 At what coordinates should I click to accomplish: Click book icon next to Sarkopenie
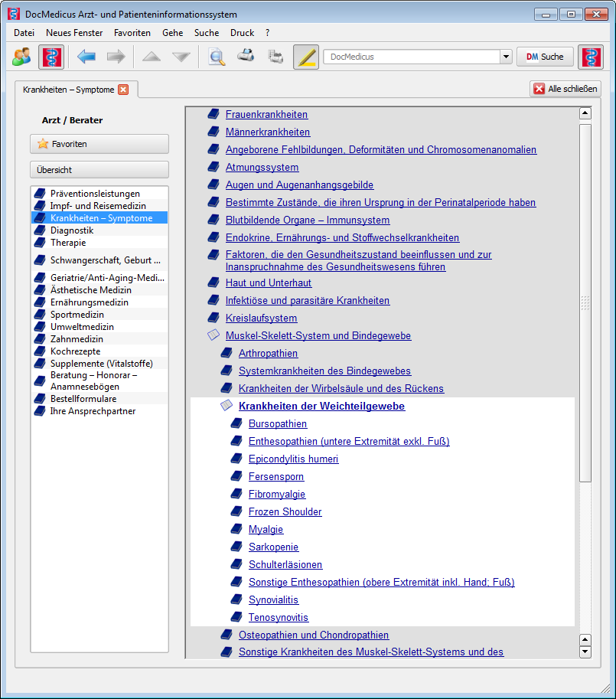(x=236, y=547)
